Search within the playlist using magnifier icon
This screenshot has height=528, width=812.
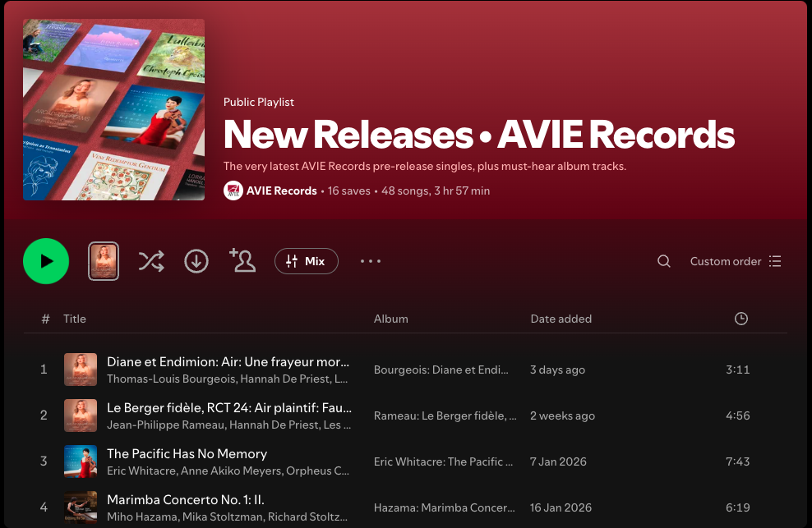point(664,261)
